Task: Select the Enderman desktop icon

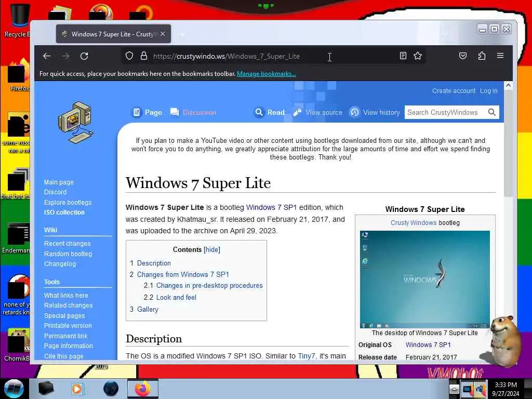Action: 16,238
